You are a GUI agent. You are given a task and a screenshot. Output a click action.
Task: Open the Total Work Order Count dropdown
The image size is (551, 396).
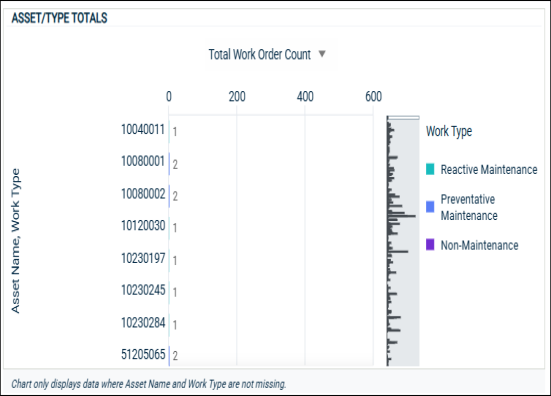[267, 54]
